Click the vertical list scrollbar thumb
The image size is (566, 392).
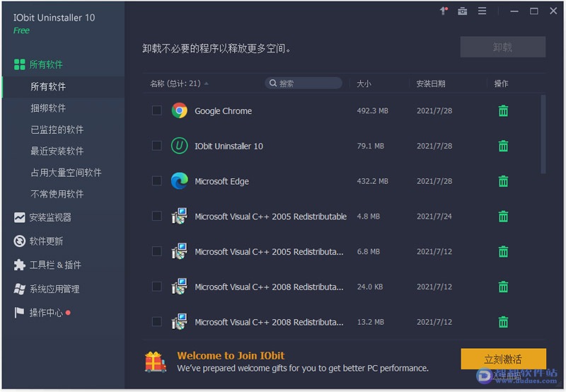click(x=543, y=134)
